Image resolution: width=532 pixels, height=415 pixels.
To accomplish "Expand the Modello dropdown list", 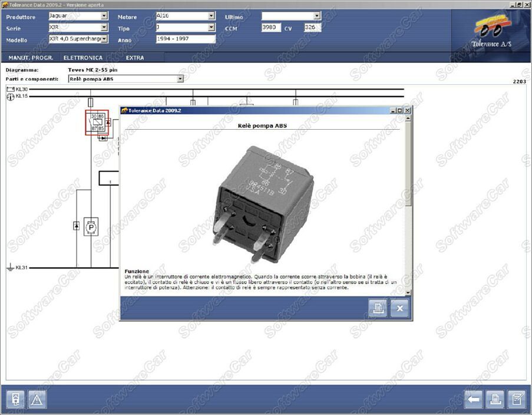I will (104, 39).
